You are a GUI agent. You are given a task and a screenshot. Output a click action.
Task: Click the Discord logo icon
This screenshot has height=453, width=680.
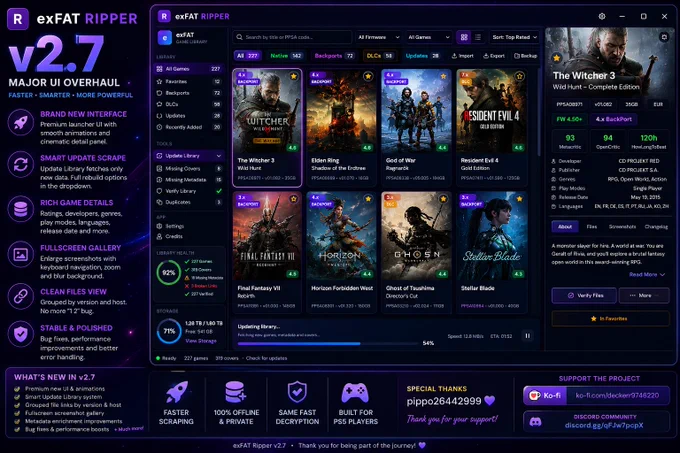tap(536, 421)
